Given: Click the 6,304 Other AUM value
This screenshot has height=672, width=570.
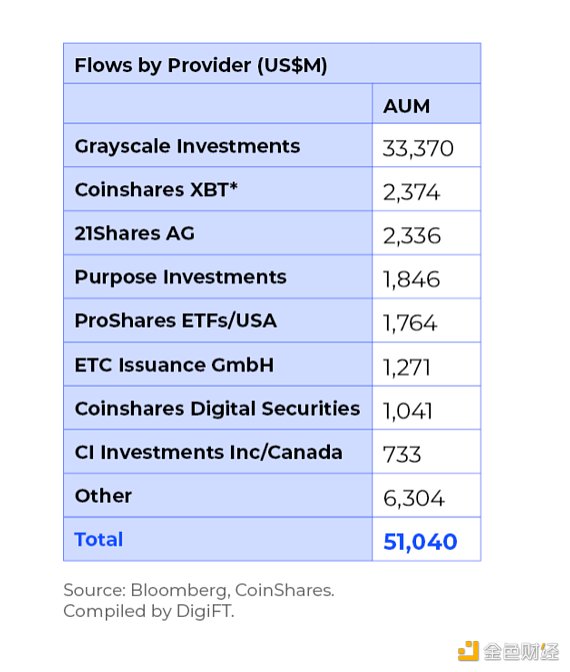Looking at the screenshot, I should 414,498.
